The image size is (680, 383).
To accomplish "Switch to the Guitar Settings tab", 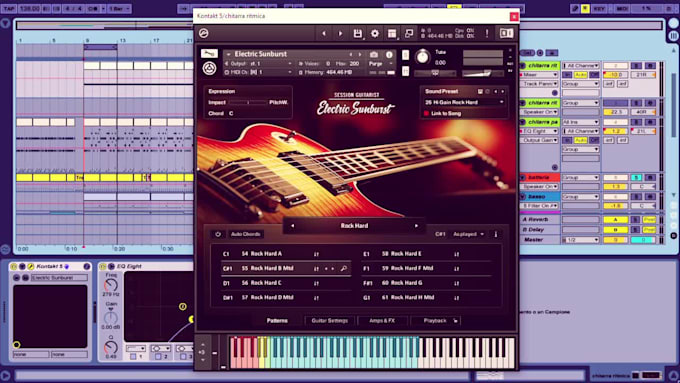I will coord(330,321).
